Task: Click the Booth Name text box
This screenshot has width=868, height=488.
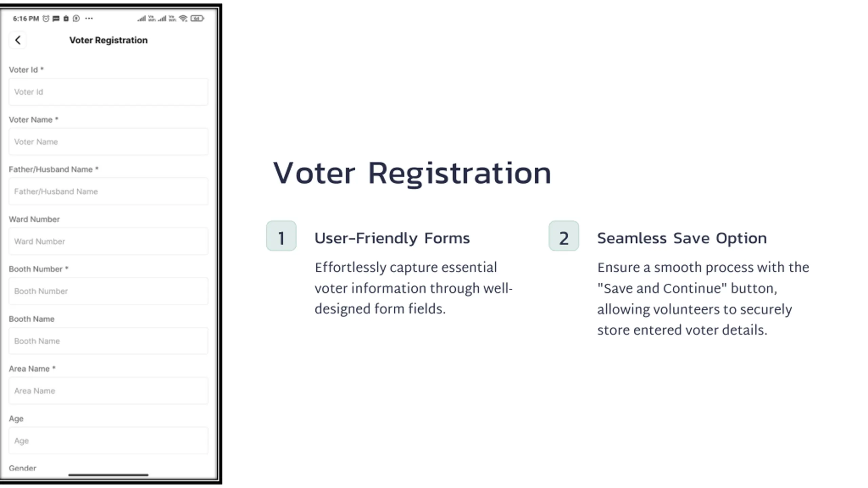Action: coord(108,341)
